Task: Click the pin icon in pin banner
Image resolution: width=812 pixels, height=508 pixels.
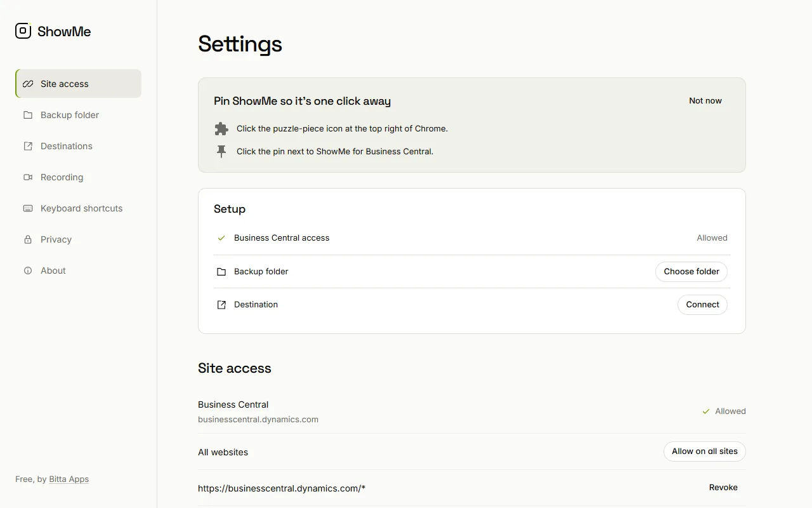Action: coord(221,152)
